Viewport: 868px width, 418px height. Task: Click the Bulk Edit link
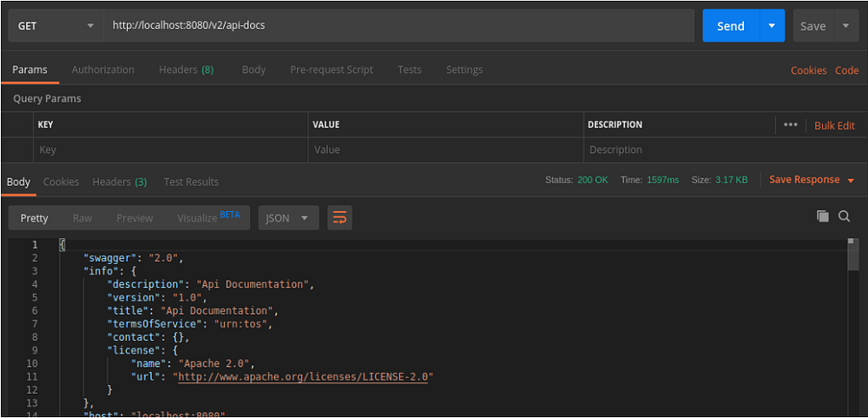coord(834,126)
